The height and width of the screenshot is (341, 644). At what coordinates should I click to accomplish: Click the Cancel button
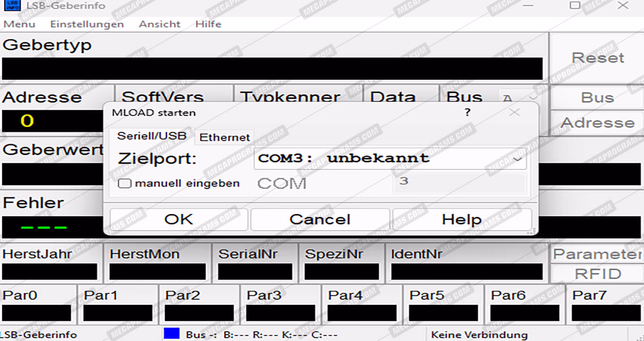[x=320, y=219]
